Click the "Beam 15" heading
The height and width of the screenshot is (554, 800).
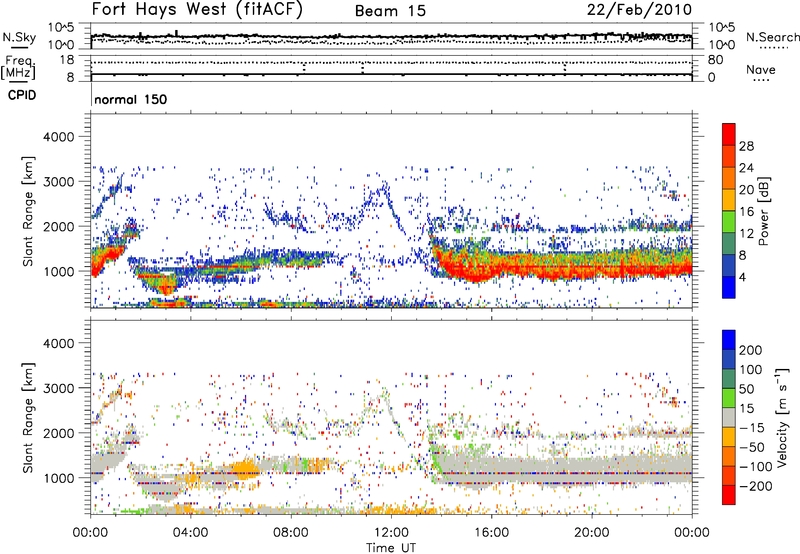click(x=390, y=11)
